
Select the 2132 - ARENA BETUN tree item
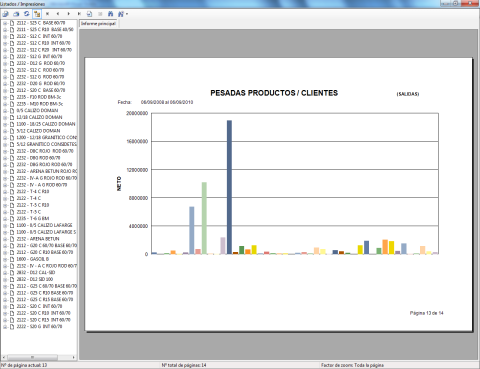[x=38, y=239]
